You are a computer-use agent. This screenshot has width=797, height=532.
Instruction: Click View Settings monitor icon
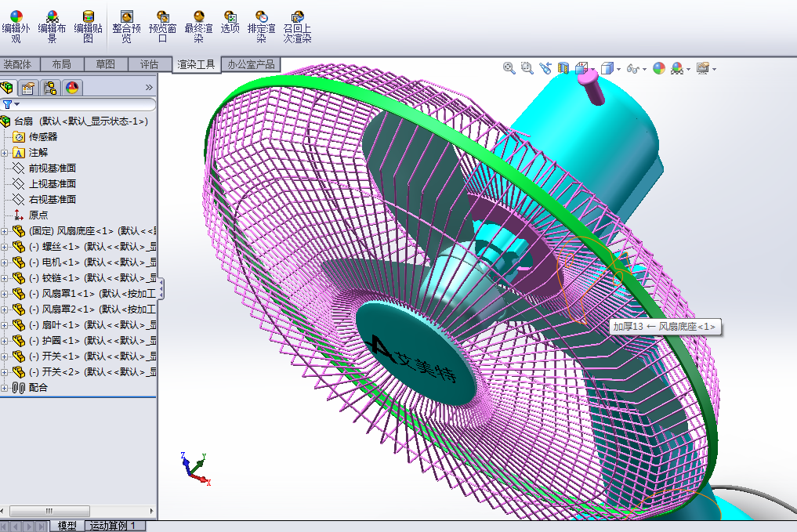pyautogui.click(x=703, y=68)
